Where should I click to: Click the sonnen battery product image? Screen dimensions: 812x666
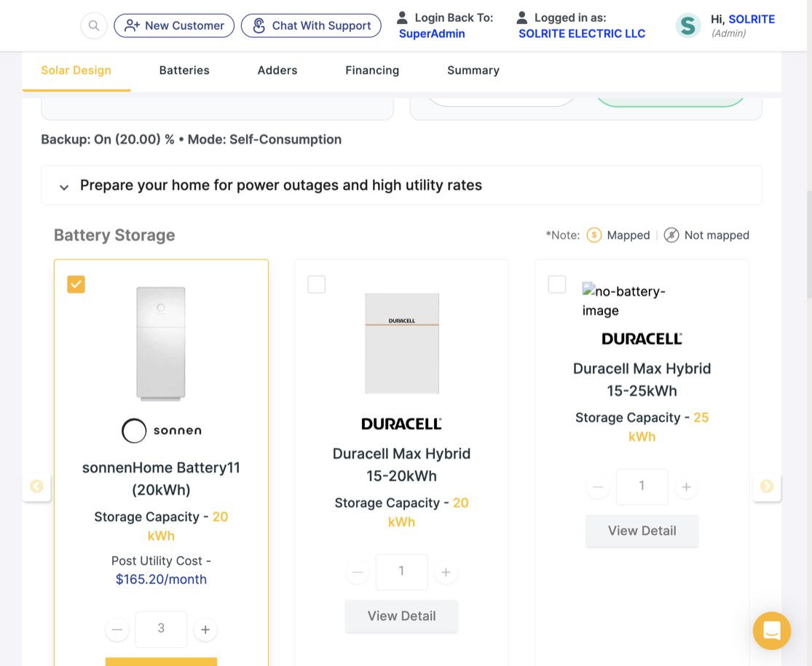point(161,344)
